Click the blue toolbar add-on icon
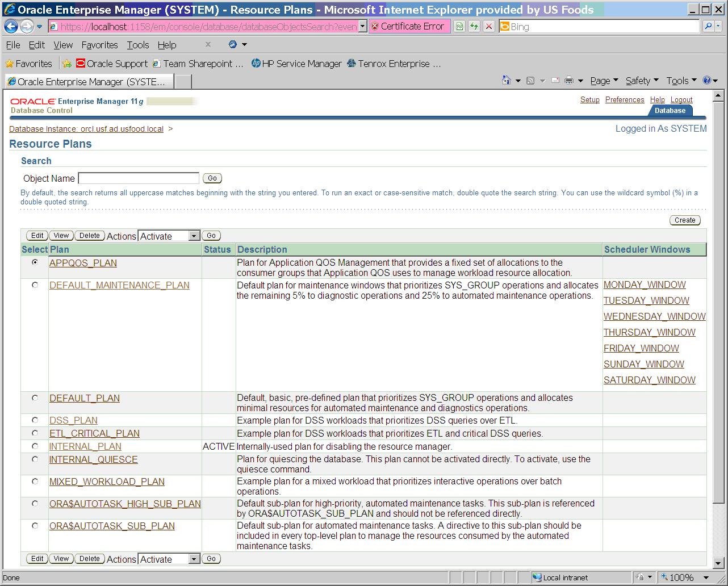The height and width of the screenshot is (586, 728). pos(233,44)
